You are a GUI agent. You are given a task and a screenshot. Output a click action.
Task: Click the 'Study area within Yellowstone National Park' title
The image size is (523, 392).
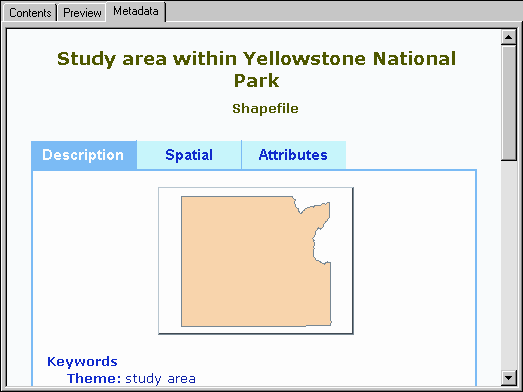256,69
